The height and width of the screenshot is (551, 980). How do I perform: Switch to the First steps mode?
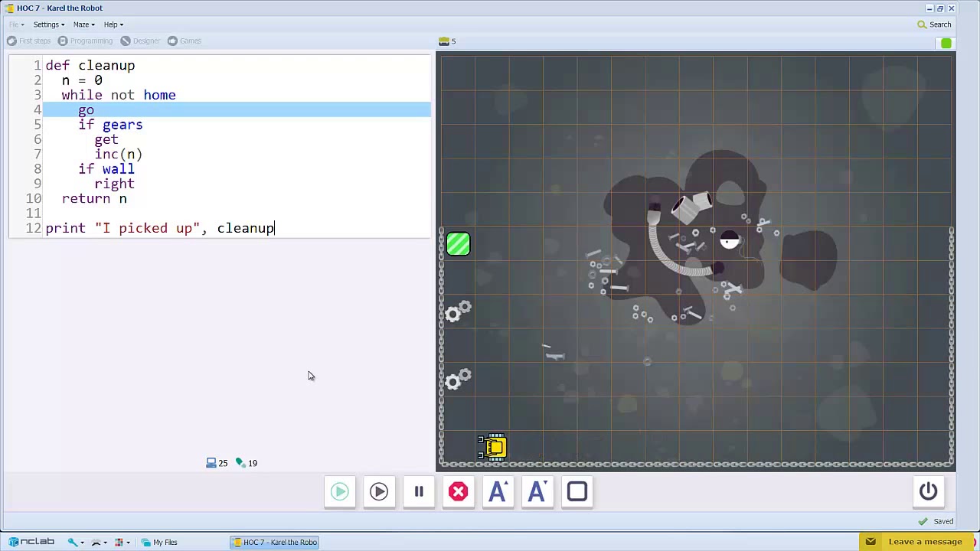(x=29, y=41)
